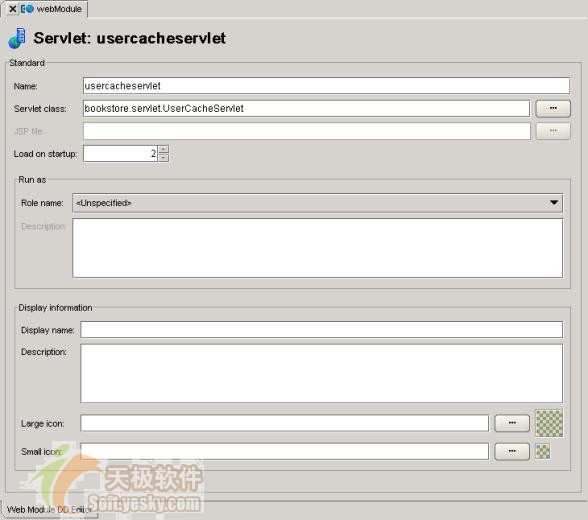This screenshot has height=520, width=588.
Task: Click the Small icon path field
Action: point(285,451)
